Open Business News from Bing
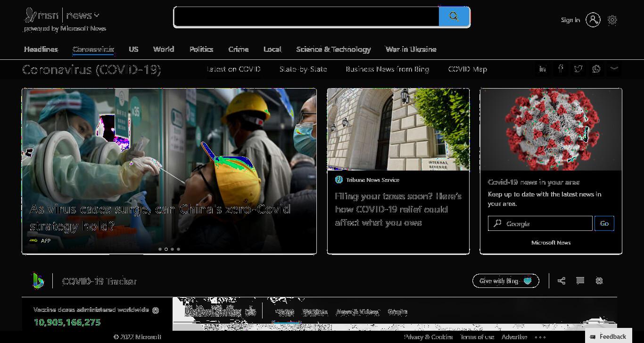The image size is (644, 343). (x=388, y=69)
